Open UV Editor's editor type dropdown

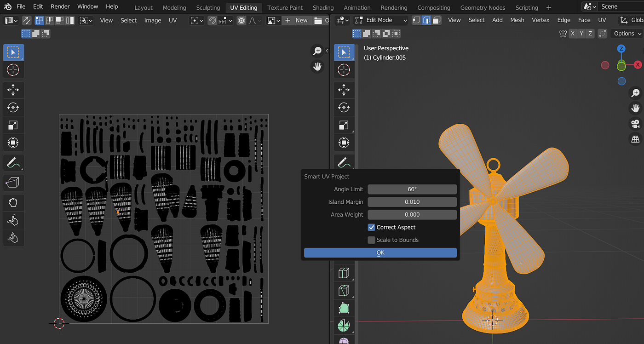coord(11,21)
